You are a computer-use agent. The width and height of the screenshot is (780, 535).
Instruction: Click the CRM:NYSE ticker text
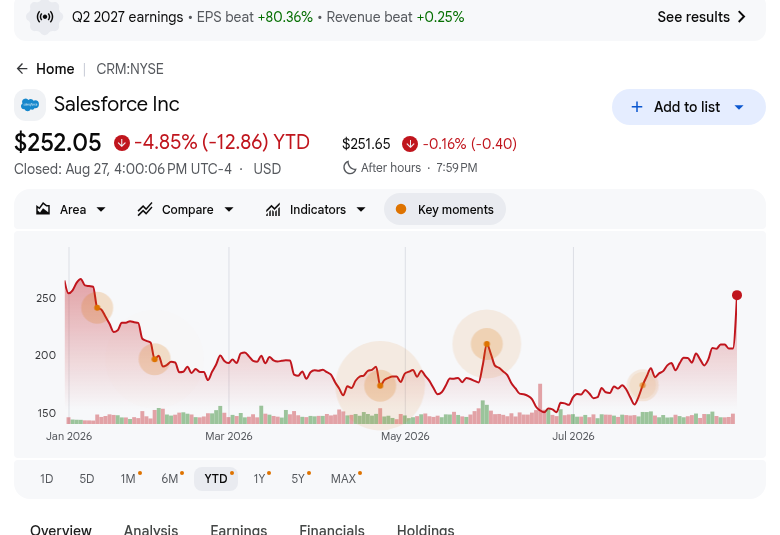pyautogui.click(x=130, y=69)
